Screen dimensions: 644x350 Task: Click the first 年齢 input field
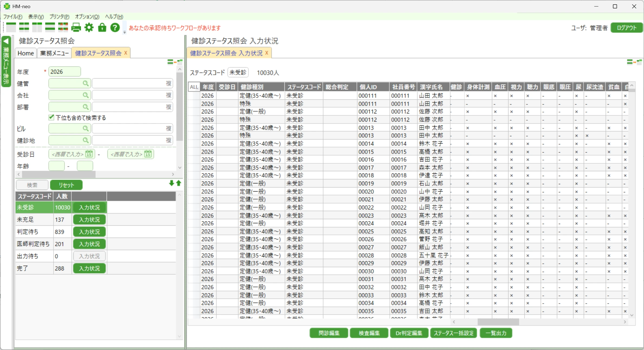coord(56,166)
